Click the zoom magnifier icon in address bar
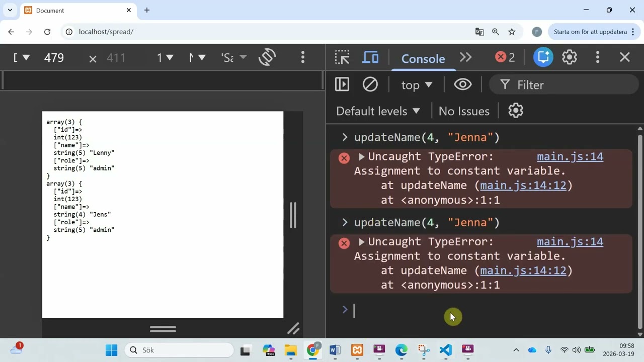Image resolution: width=644 pixels, height=362 pixels. [496, 32]
